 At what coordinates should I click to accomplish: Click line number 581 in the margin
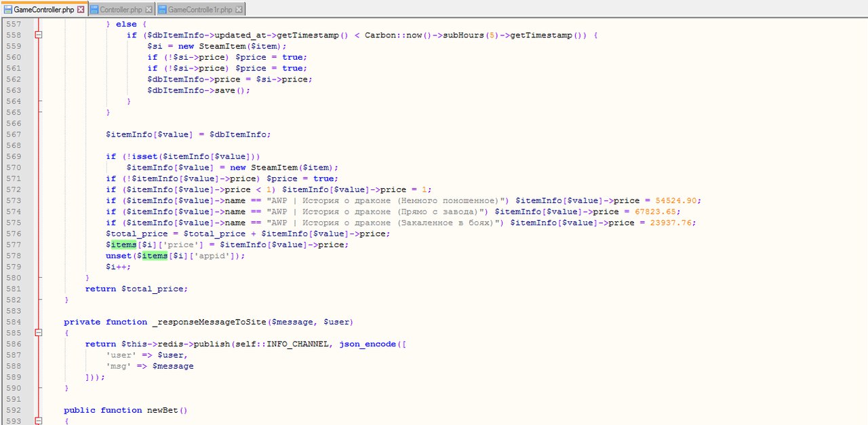click(14, 289)
